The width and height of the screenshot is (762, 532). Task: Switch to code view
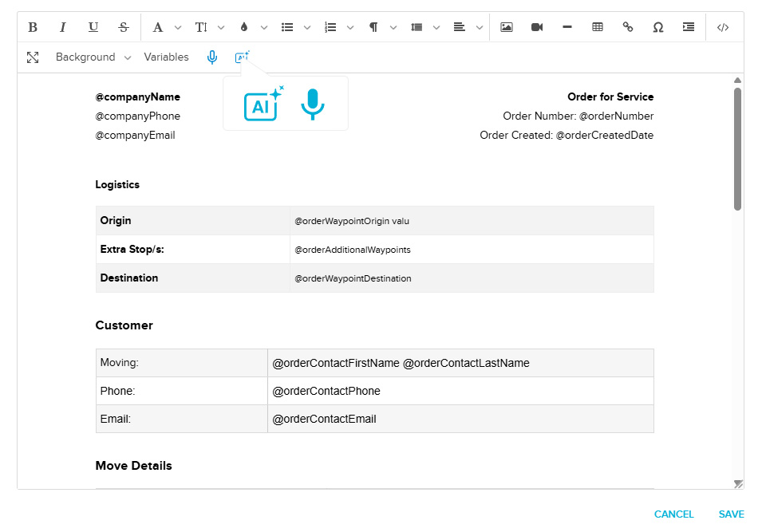(723, 27)
